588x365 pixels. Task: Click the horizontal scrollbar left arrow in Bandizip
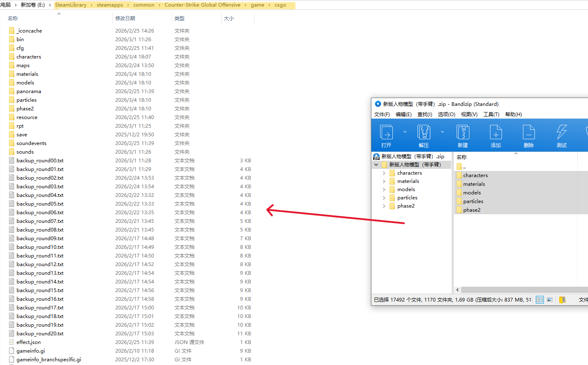pos(457,290)
